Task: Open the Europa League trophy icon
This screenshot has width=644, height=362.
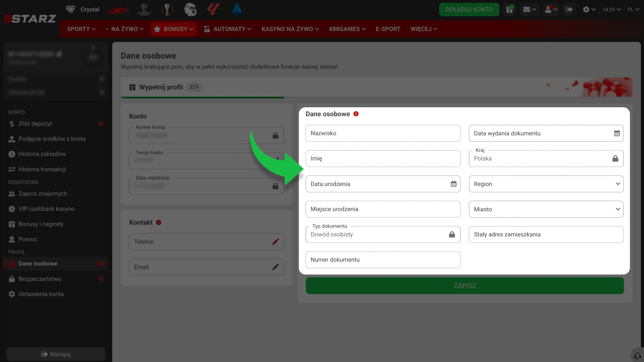Action: point(167,9)
